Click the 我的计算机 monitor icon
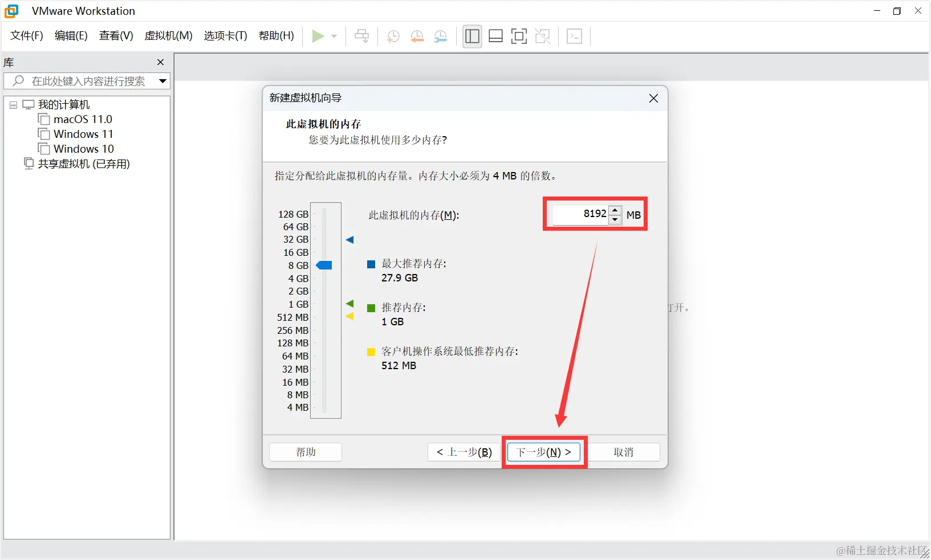The image size is (931, 560). (x=29, y=104)
